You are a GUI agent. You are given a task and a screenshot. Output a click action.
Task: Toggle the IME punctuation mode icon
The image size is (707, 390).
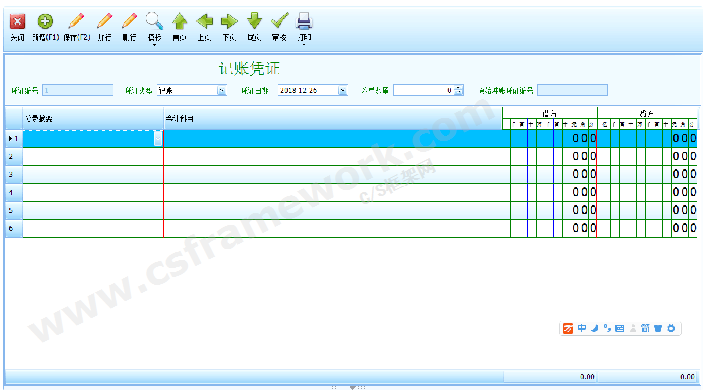(607, 328)
